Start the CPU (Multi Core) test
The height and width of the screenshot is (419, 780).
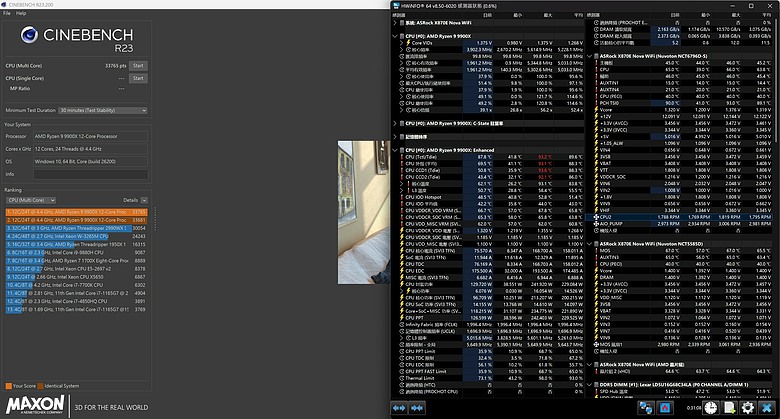click(138, 66)
